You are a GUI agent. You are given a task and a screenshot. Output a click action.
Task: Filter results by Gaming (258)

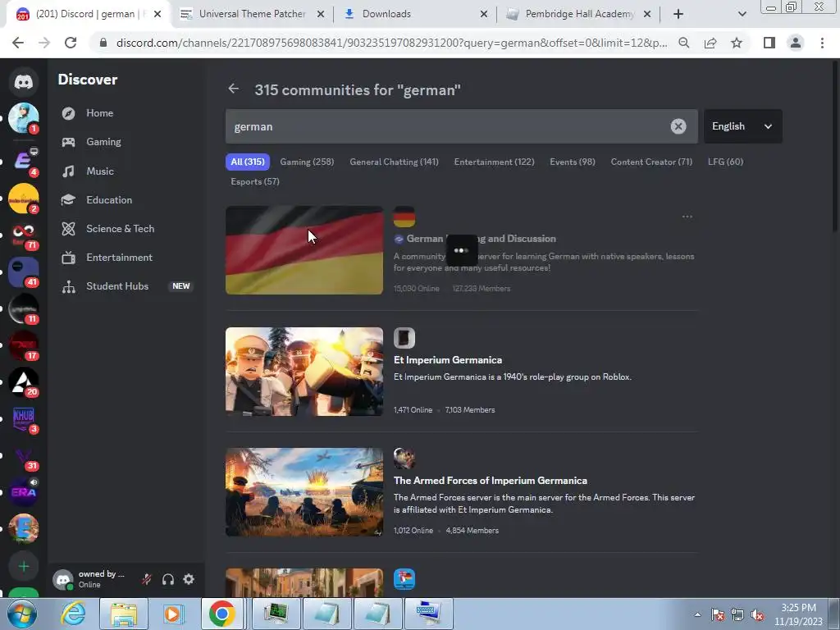307,162
